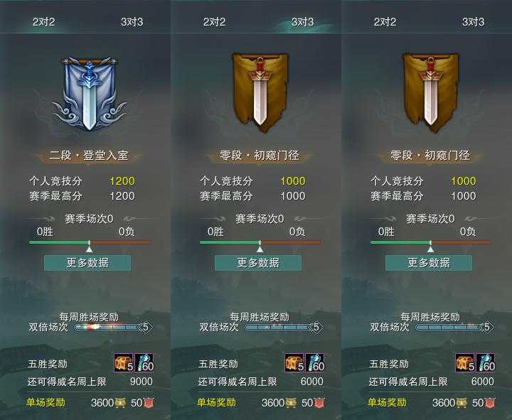Select the blue crystal 60 reward in left panel
512x420 pixels.
[144, 362]
